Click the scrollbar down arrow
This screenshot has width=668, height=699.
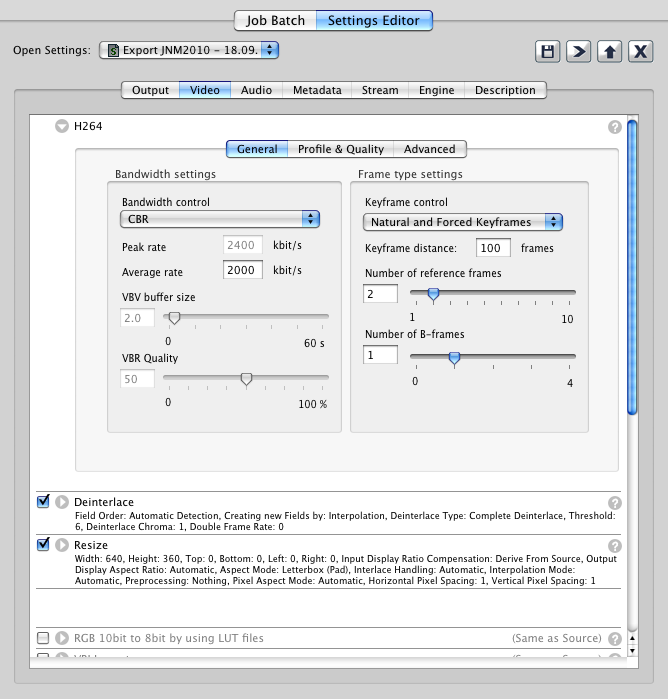pos(632,650)
